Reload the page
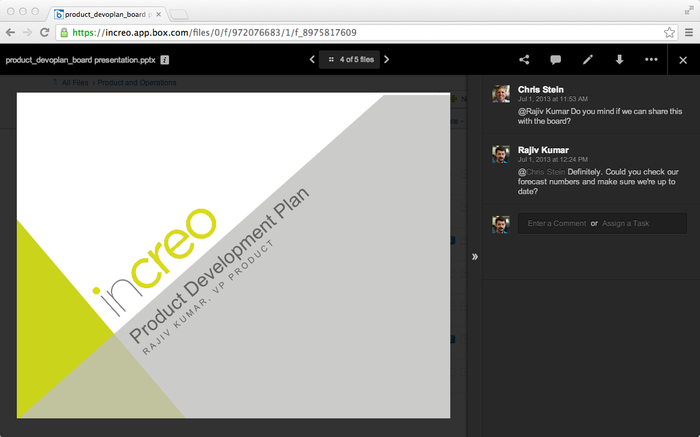700x437 pixels. [x=44, y=32]
